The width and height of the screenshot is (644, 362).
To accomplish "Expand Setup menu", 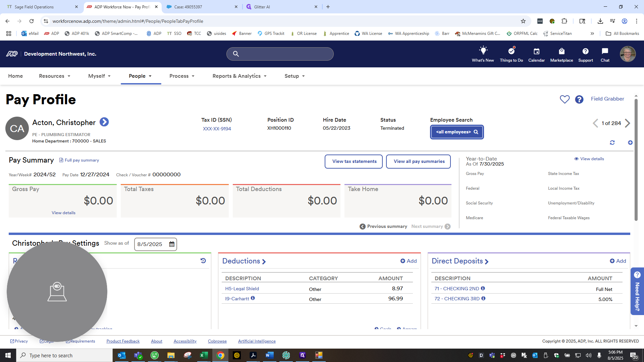I will [x=294, y=76].
